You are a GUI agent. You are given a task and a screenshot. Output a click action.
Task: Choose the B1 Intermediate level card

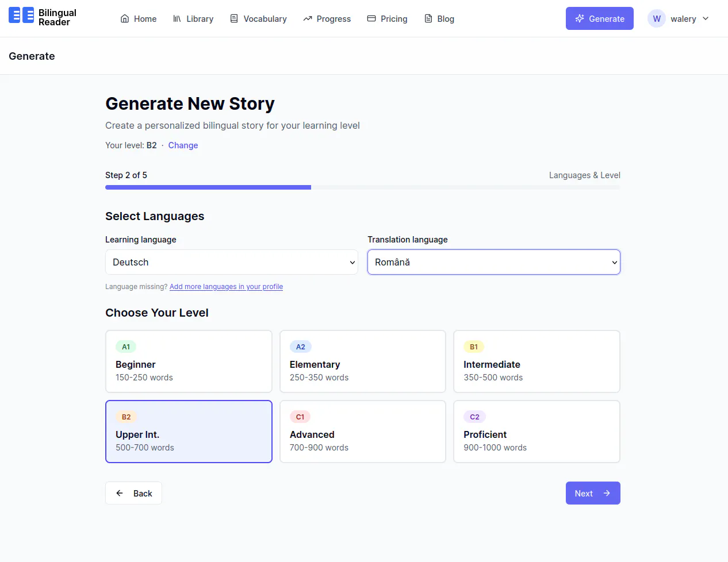537,361
